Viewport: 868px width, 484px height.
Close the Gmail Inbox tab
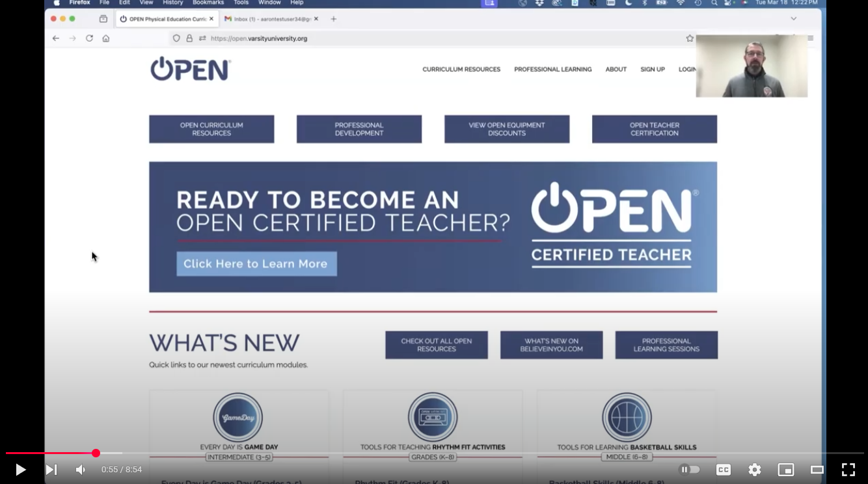316,19
